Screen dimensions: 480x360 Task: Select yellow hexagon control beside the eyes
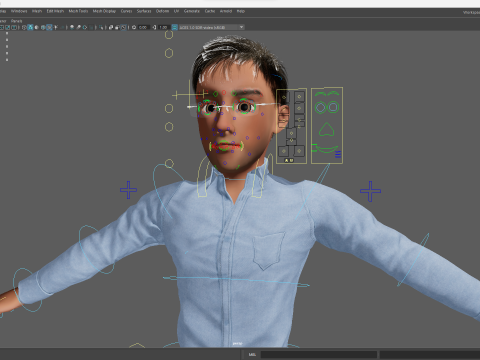click(169, 108)
